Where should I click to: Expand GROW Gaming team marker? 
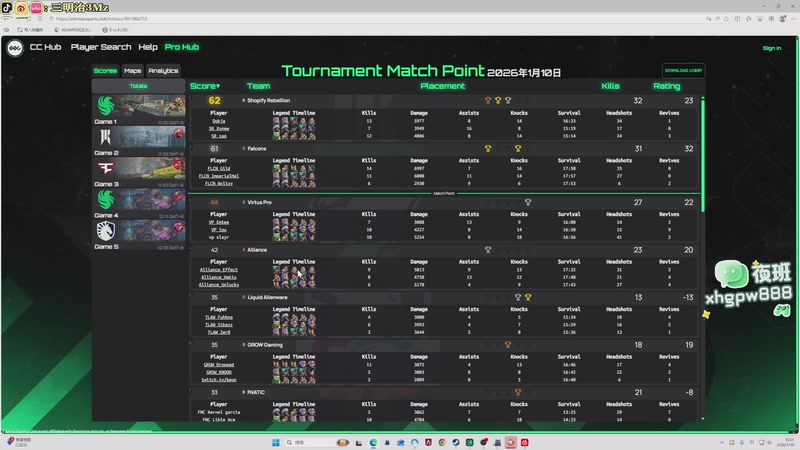pos(243,345)
